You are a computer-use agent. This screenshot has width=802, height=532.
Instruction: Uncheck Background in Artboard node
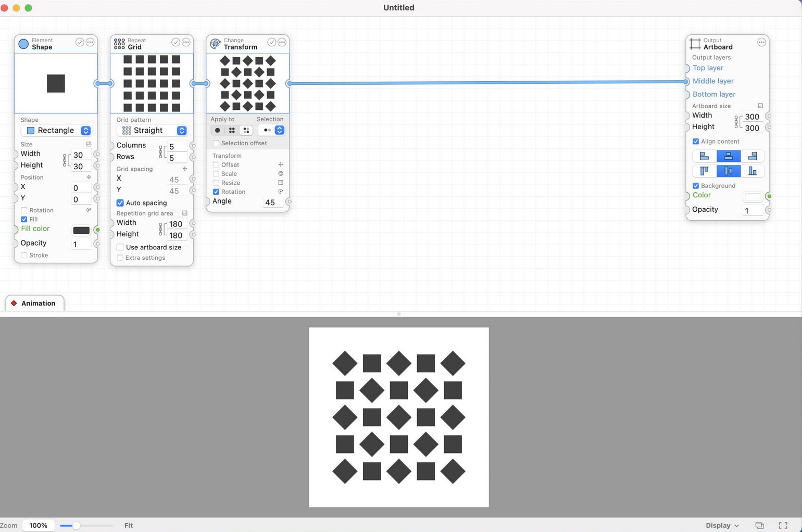click(x=695, y=185)
